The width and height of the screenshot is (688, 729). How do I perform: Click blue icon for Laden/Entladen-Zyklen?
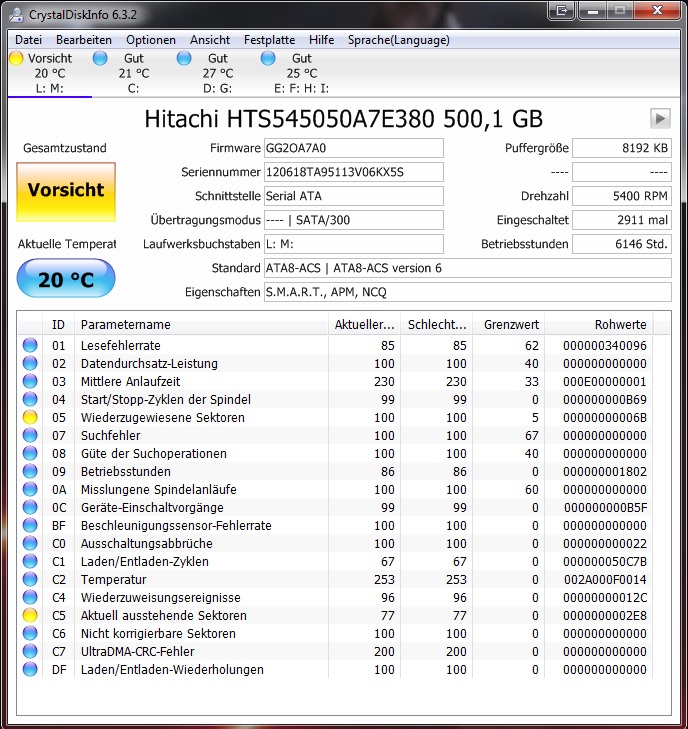[x=30, y=561]
